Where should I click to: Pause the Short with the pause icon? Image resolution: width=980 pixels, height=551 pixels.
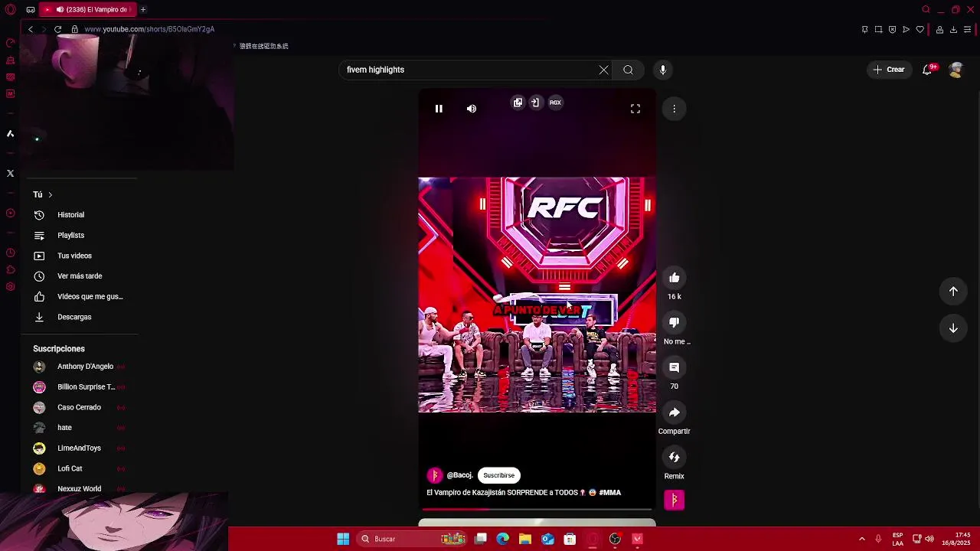(439, 109)
